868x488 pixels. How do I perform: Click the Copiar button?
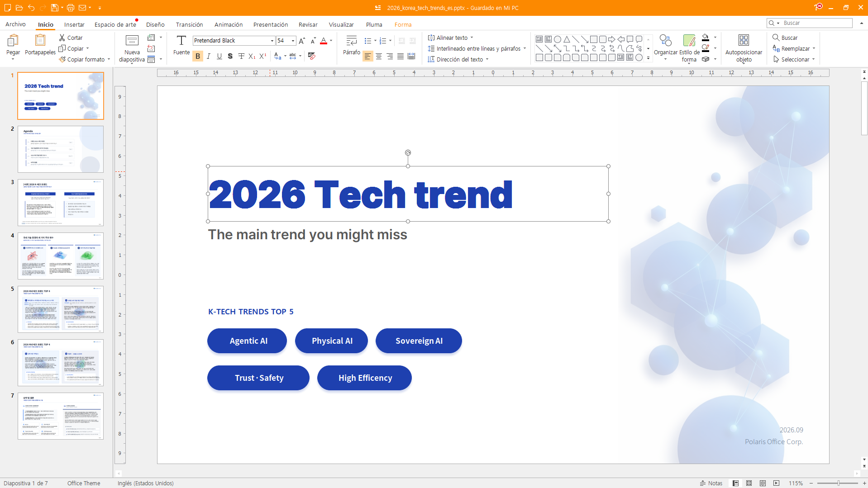coord(72,49)
